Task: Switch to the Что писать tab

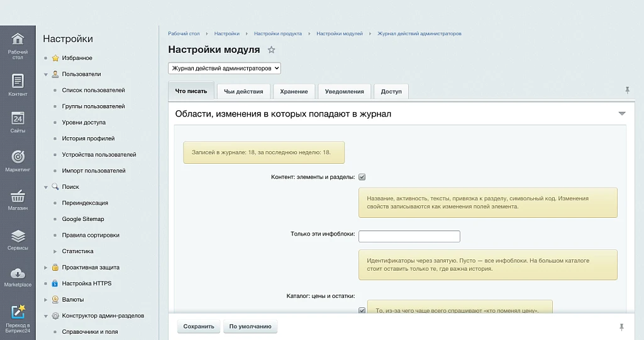Action: [191, 91]
